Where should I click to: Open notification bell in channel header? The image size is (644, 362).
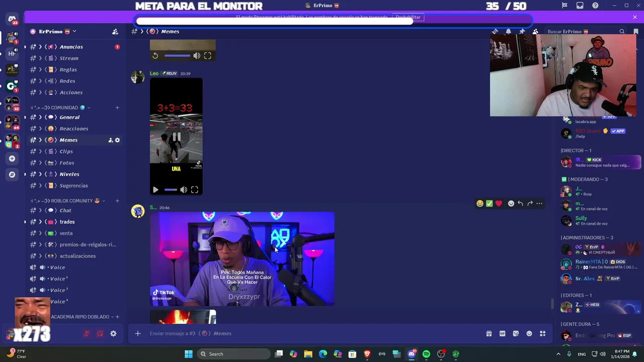508,31
